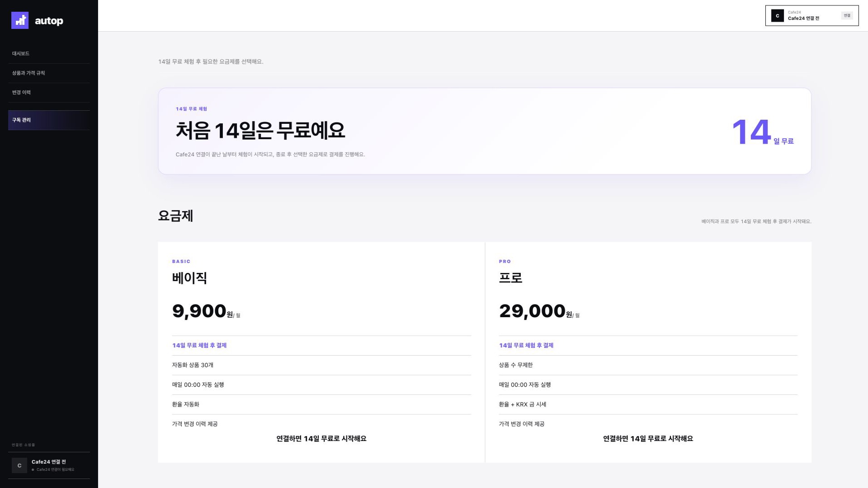Viewport: 868px width, 488px height.
Task: Click the black Cafe24 C icon in header
Action: tap(777, 16)
